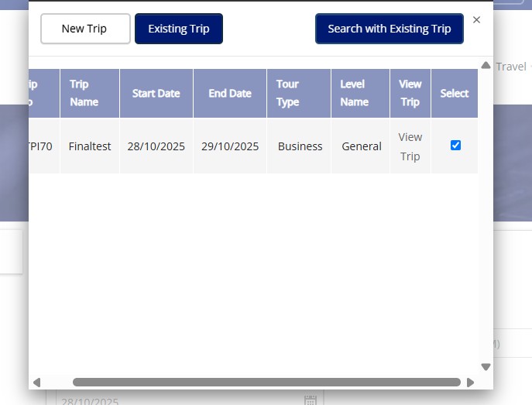The width and height of the screenshot is (532, 405).
Task: Open View Trip link for Finaltest
Action: click(x=410, y=146)
